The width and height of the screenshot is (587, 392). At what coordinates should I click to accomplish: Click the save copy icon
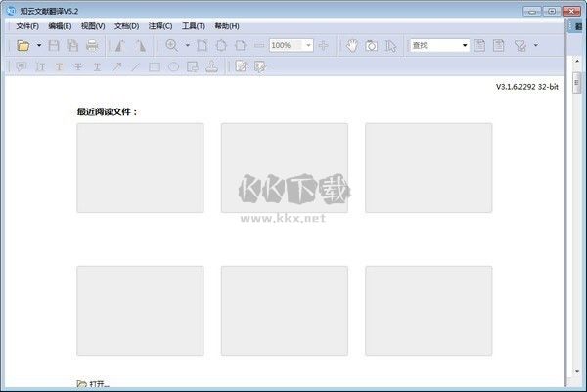(x=72, y=46)
